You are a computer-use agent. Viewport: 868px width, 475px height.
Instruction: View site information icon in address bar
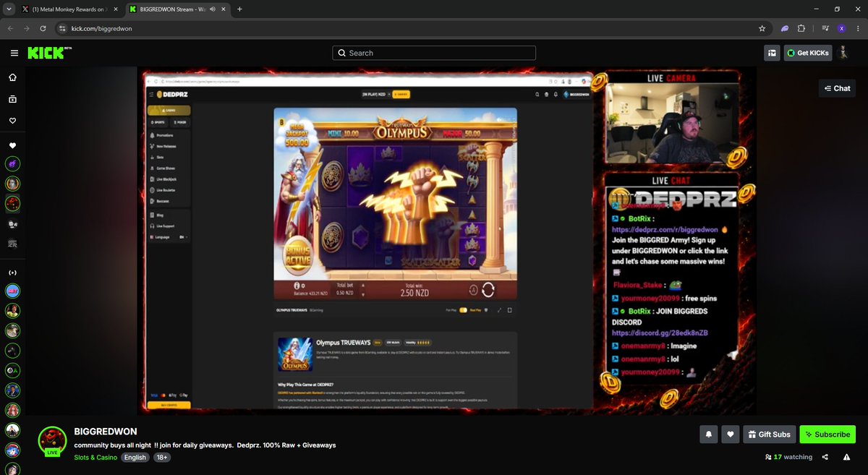pyautogui.click(x=62, y=28)
